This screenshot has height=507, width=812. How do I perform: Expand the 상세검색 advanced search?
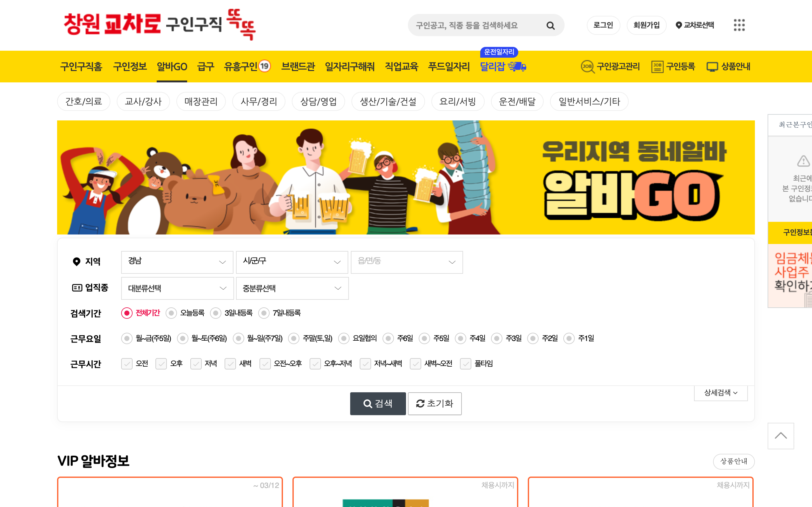720,393
